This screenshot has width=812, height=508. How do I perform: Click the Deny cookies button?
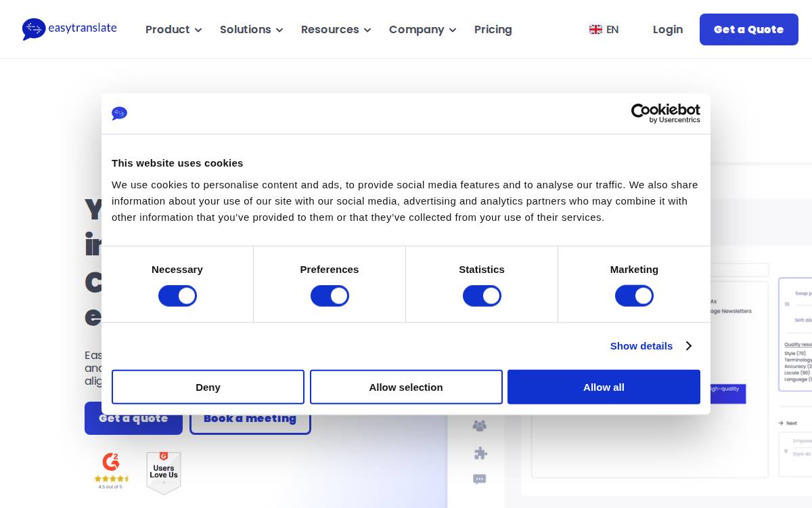click(x=208, y=387)
